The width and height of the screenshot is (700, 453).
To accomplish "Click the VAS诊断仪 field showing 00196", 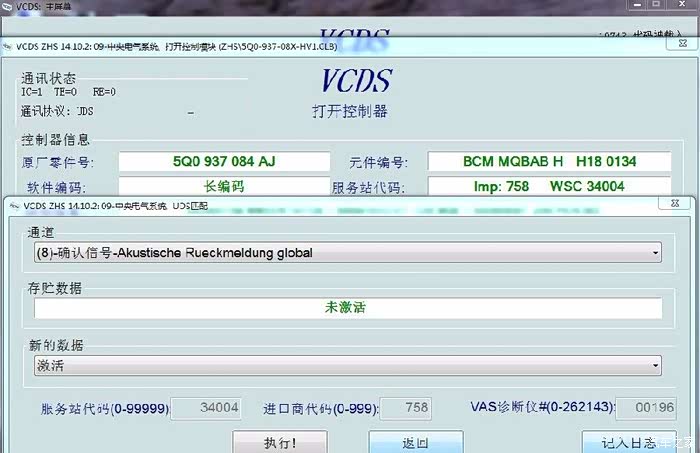I will click(646, 408).
